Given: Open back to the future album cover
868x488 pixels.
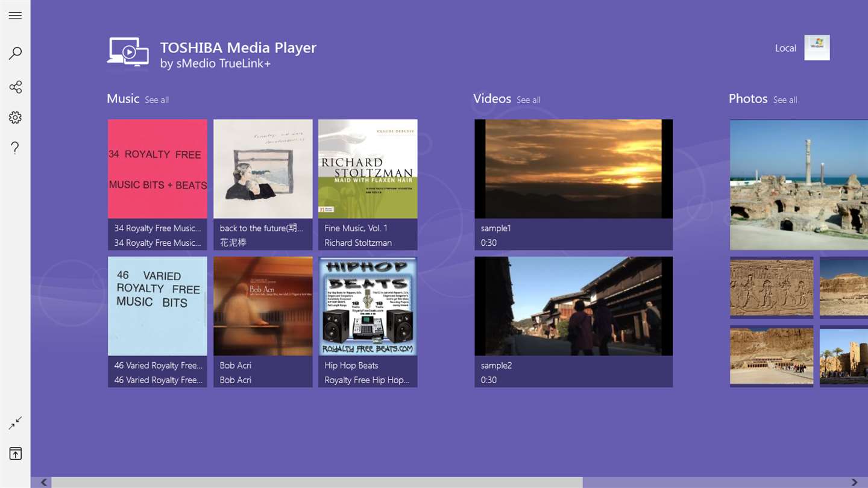Looking at the screenshot, I should (x=263, y=169).
